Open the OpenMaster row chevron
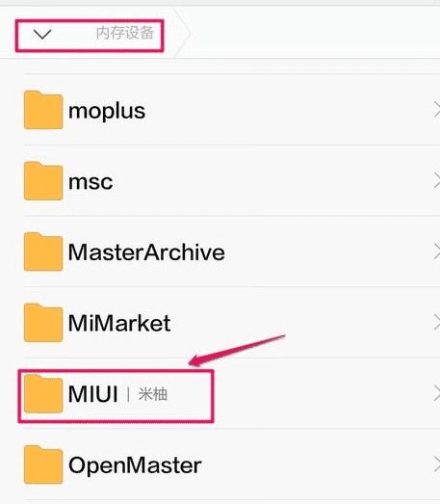Image resolution: width=440 pixels, height=504 pixels. (x=436, y=464)
